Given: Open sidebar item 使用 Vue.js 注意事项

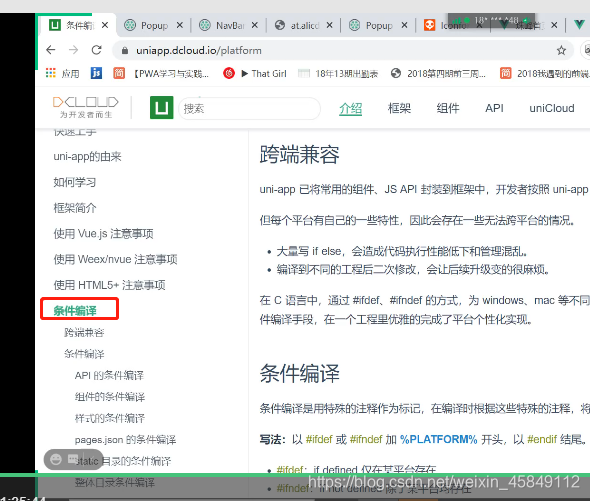Looking at the screenshot, I should 103,234.
